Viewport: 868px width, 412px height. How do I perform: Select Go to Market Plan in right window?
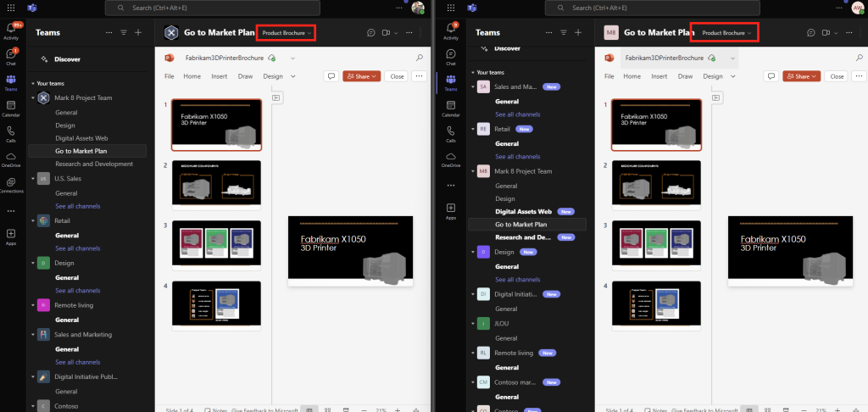(521, 225)
